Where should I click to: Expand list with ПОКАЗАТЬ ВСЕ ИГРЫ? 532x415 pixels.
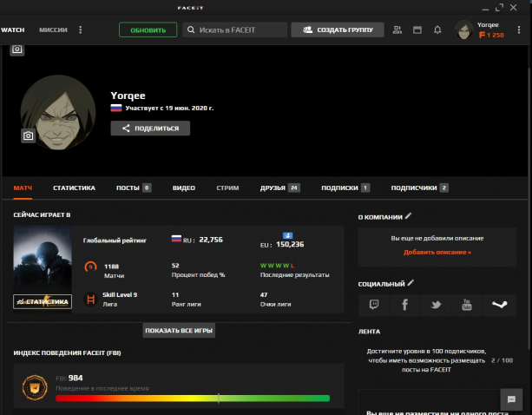tap(178, 331)
